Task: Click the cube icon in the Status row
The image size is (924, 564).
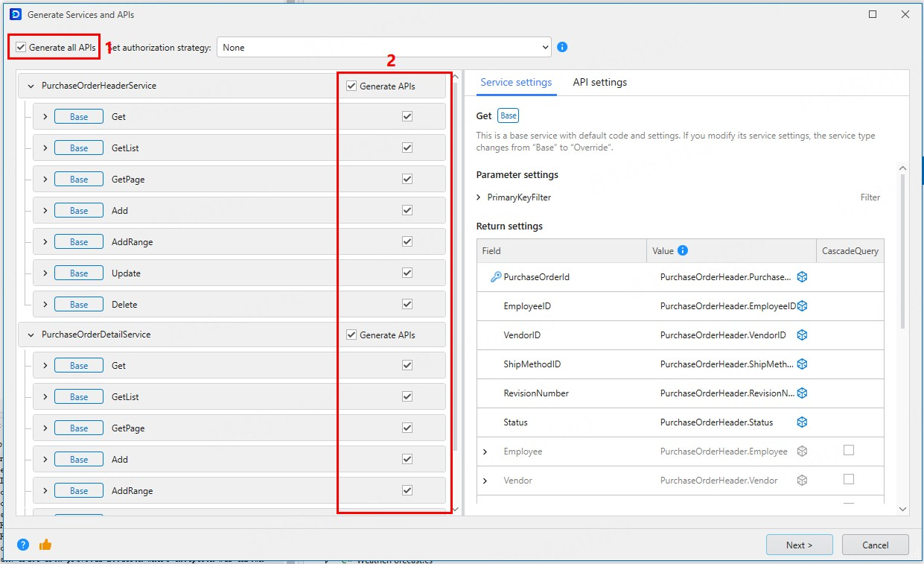Action: [802, 422]
